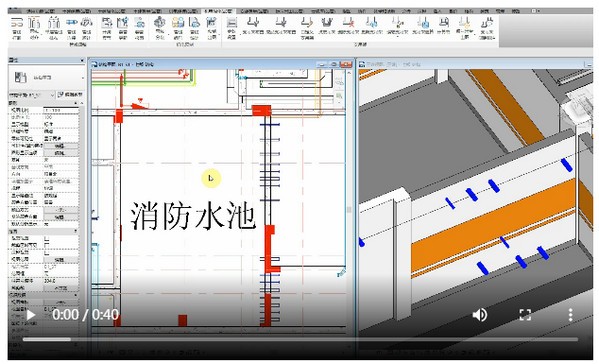Mute the video with the speaker icon
The image size is (599, 364).
(480, 315)
